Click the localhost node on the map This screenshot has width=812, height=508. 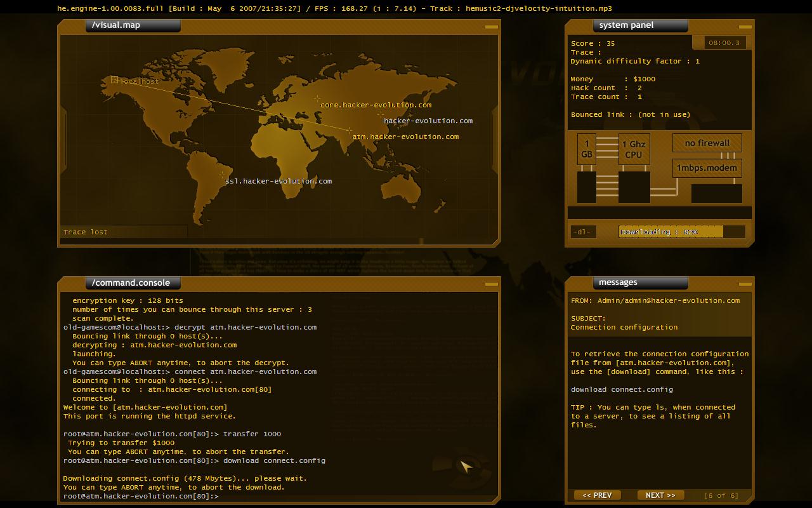[x=115, y=80]
